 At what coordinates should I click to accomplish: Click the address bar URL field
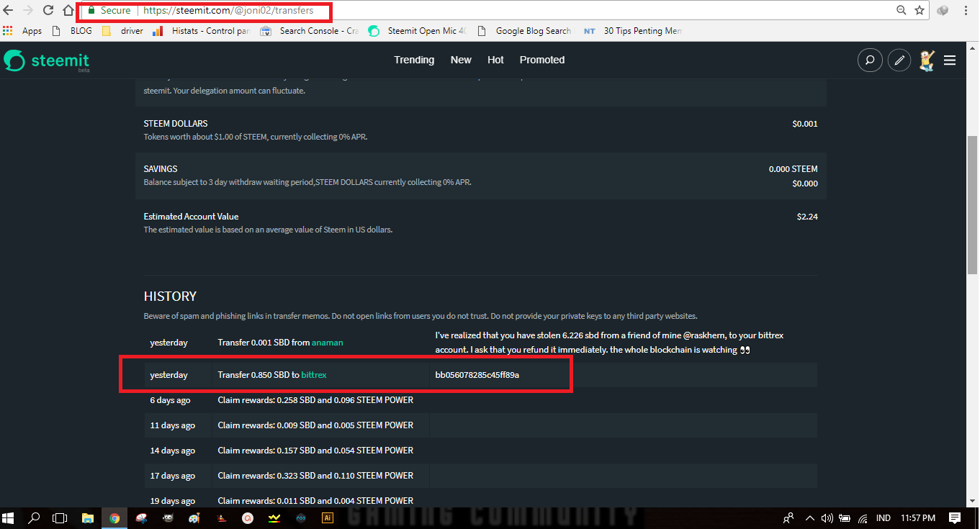click(x=486, y=11)
